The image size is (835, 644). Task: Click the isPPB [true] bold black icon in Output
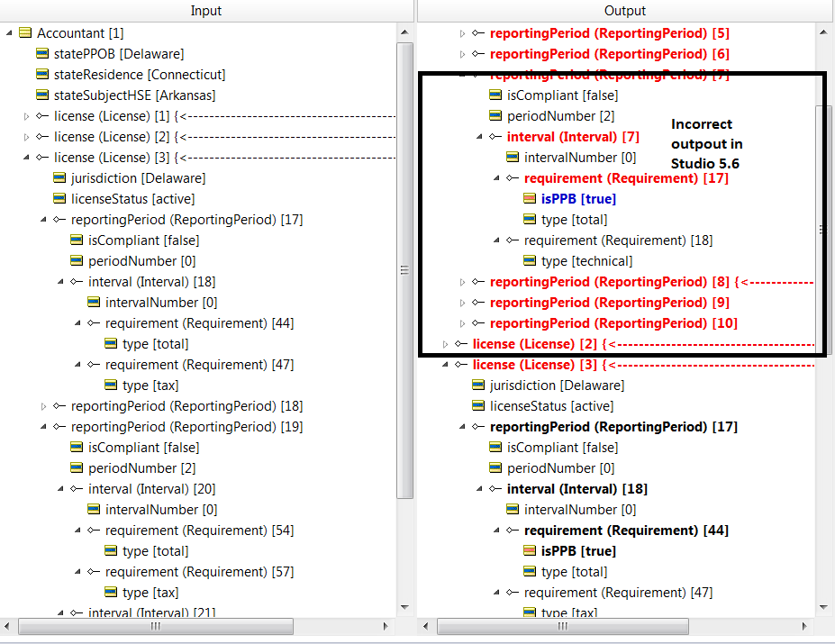tap(530, 550)
